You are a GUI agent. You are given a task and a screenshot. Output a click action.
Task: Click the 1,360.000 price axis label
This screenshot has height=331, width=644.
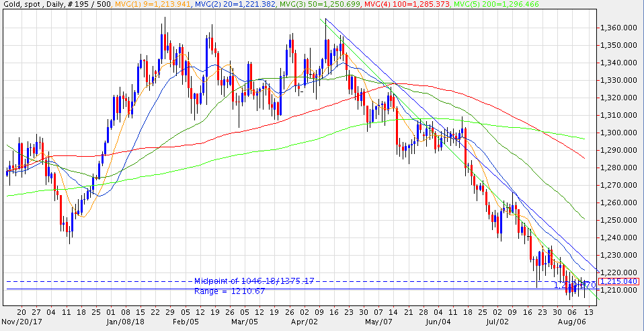click(x=616, y=28)
